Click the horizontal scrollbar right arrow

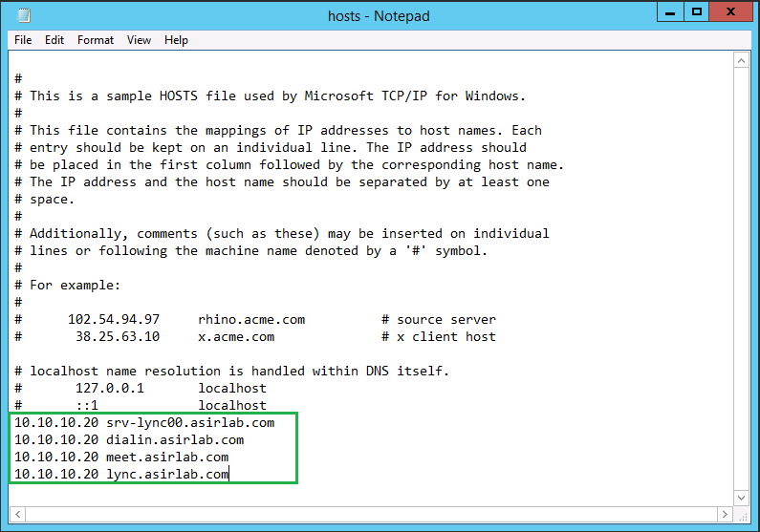(725, 514)
